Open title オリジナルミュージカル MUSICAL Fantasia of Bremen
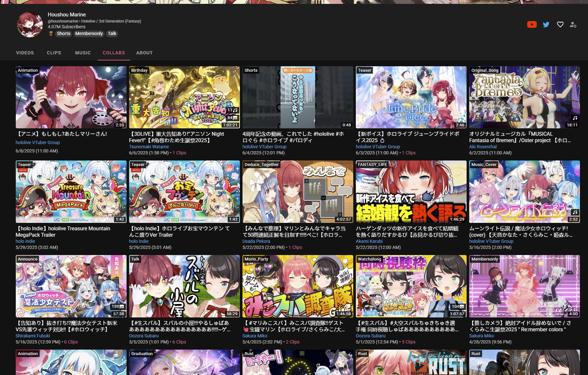The image size is (588, 375). (520, 137)
